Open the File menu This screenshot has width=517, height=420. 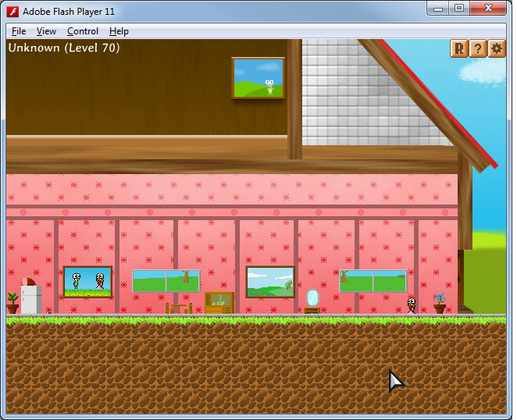(19, 31)
